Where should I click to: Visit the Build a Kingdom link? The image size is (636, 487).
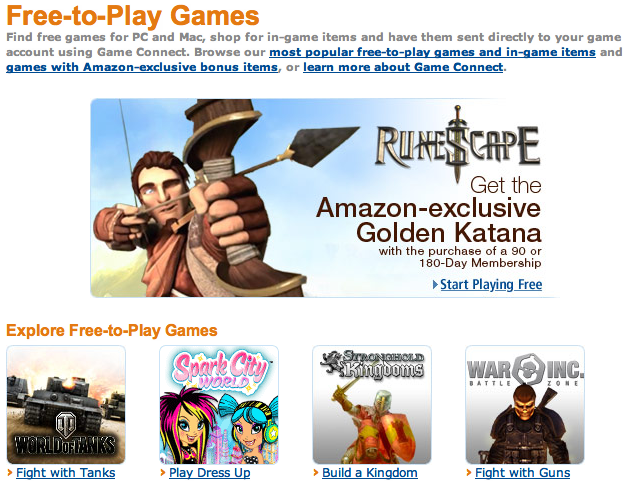(x=370, y=473)
